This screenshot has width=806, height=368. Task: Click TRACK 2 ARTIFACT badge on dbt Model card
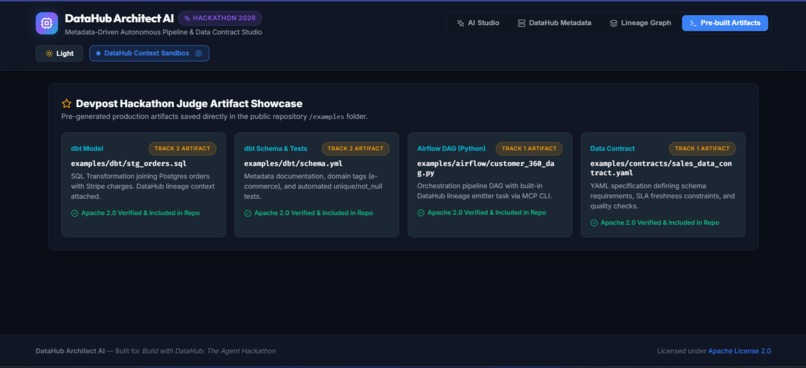[182, 149]
